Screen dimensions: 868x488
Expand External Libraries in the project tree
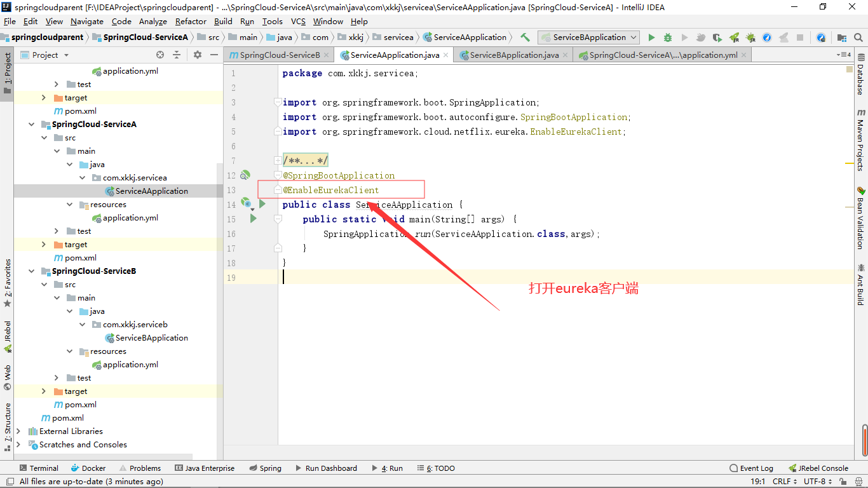coord(18,431)
